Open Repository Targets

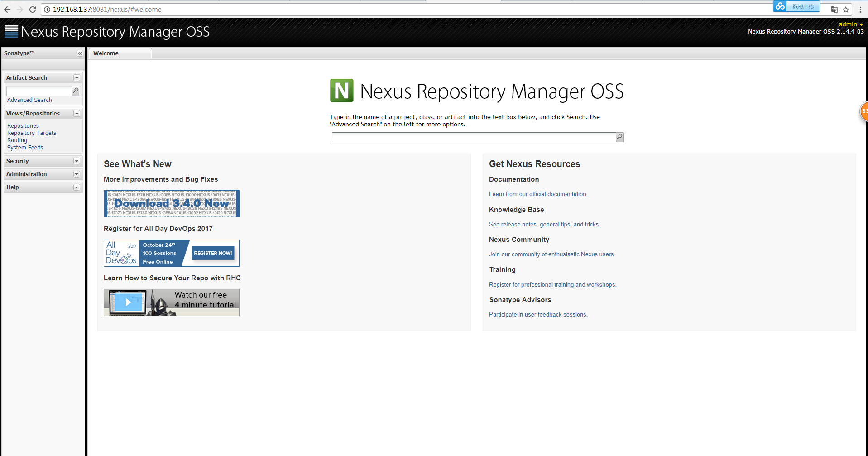32,133
